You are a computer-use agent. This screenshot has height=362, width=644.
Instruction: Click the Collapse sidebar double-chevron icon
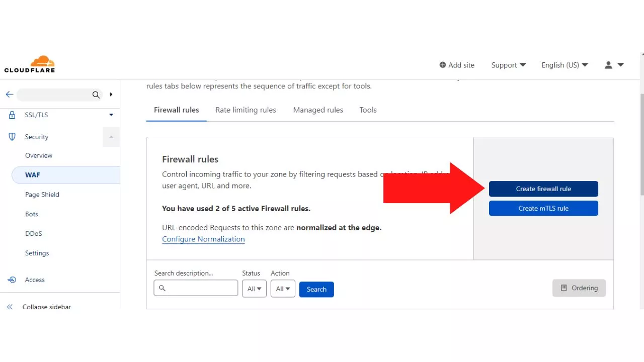click(10, 307)
